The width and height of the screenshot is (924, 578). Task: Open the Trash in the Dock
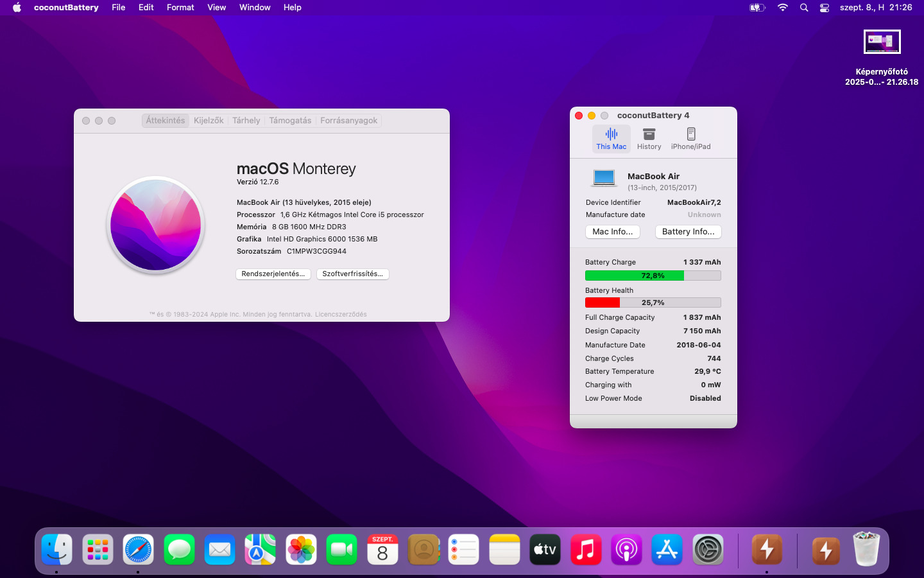(866, 550)
